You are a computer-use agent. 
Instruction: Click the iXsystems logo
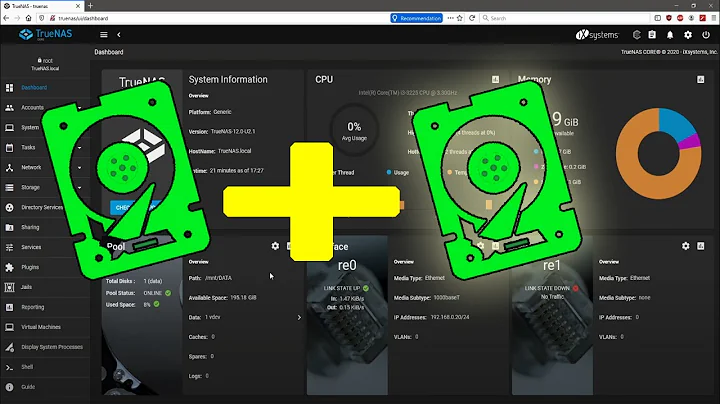click(x=597, y=35)
